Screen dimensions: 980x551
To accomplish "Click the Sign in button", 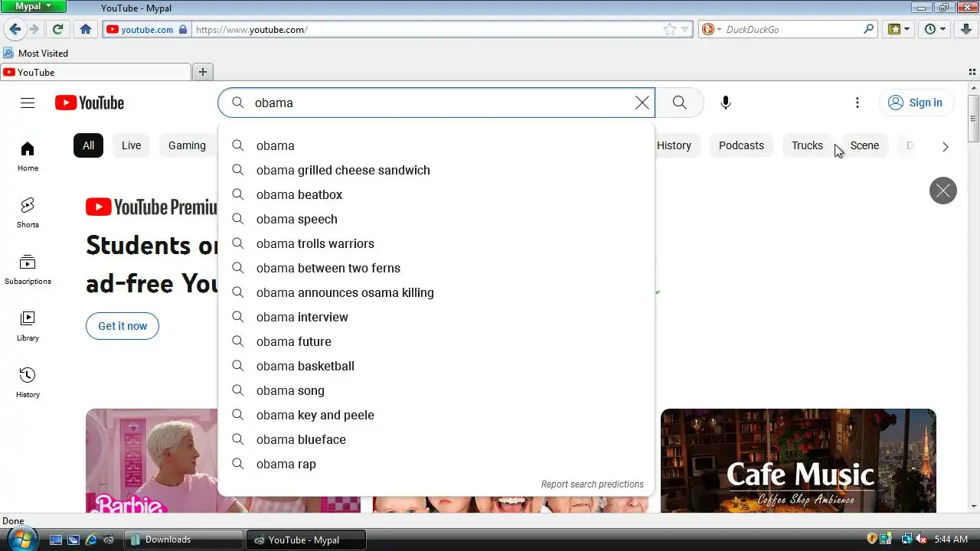I will coord(916,103).
